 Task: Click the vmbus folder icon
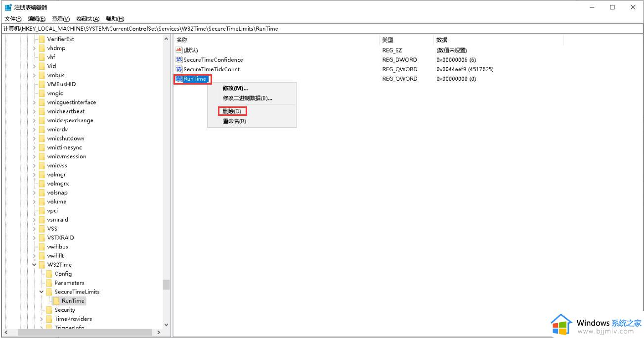coord(42,75)
